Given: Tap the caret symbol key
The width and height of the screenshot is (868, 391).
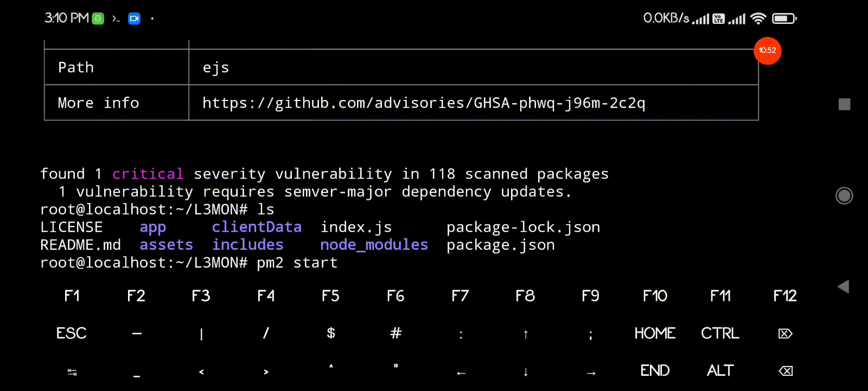Looking at the screenshot, I should [x=331, y=367].
